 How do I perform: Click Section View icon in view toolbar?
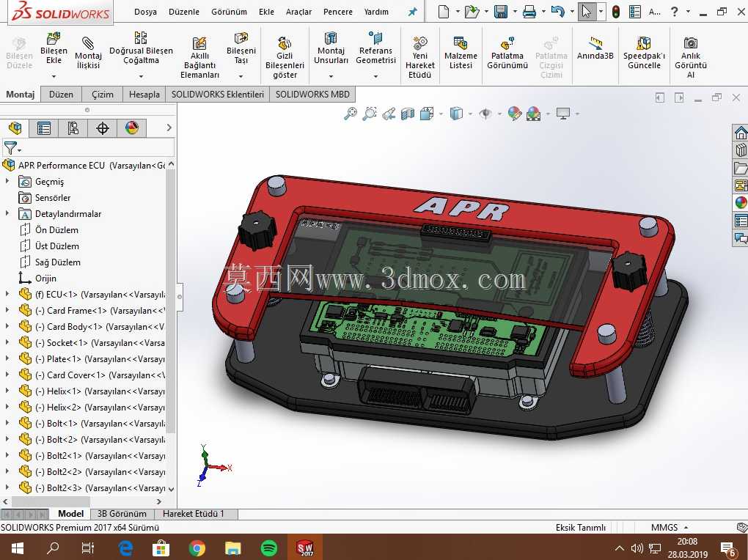408,114
